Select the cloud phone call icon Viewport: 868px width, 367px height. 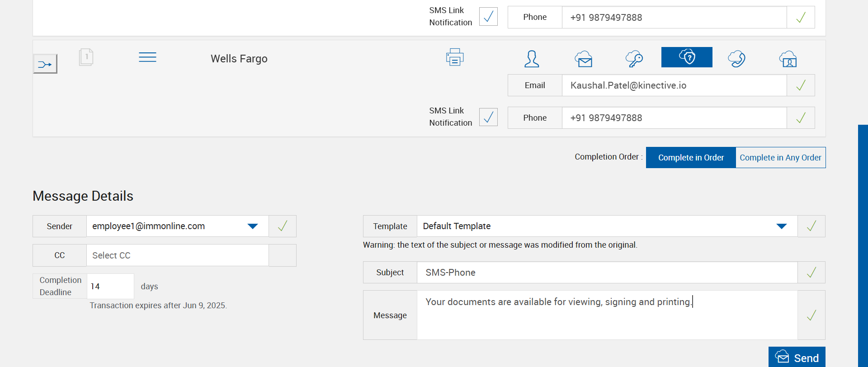pos(737,59)
